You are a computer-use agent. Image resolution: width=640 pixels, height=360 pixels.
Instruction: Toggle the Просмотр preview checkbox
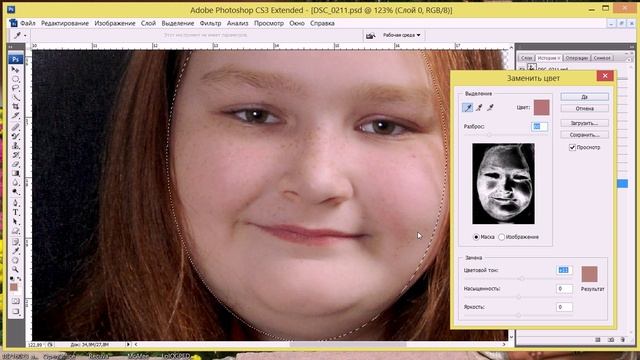(x=572, y=147)
